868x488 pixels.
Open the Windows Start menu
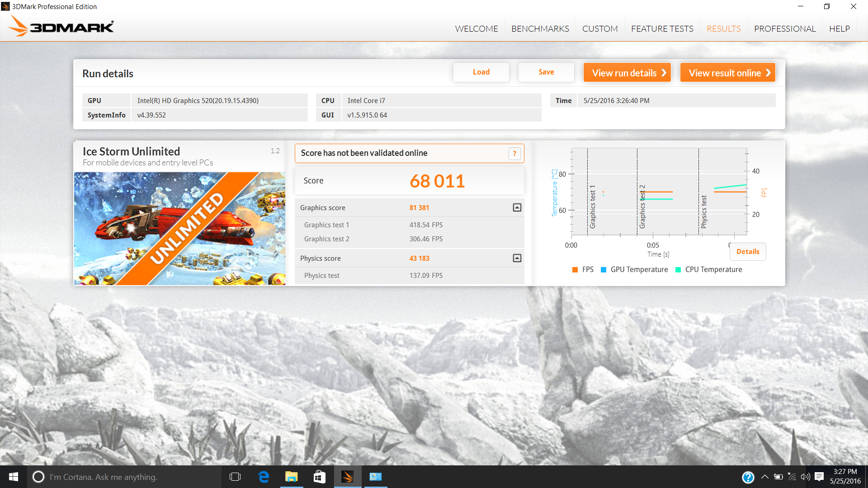(x=14, y=477)
